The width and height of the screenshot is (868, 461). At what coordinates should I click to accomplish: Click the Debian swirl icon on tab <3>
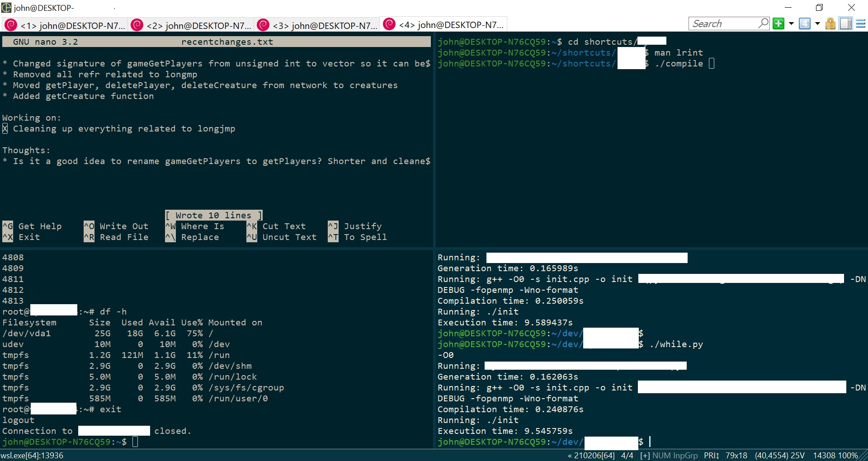tap(263, 25)
